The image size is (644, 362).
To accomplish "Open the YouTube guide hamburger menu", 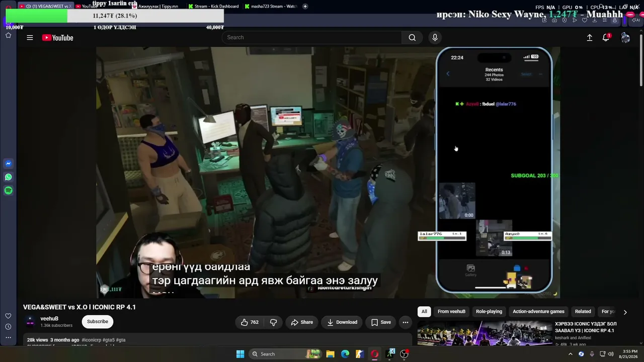I will coord(30,38).
